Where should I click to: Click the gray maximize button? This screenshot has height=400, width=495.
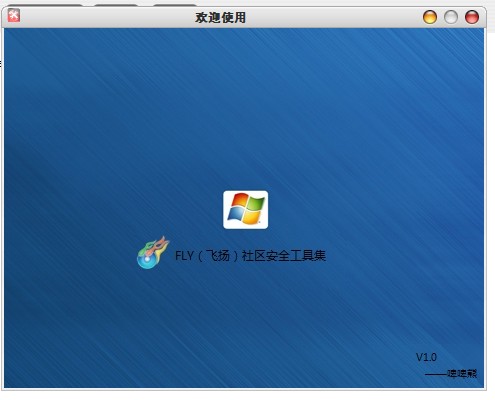point(451,17)
